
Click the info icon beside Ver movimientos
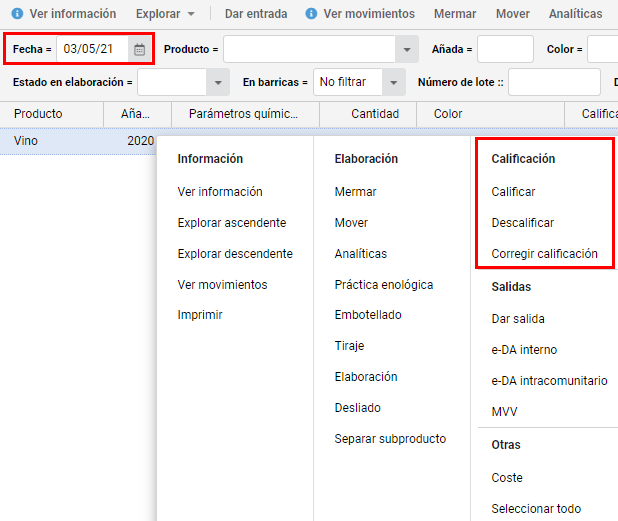(311, 14)
